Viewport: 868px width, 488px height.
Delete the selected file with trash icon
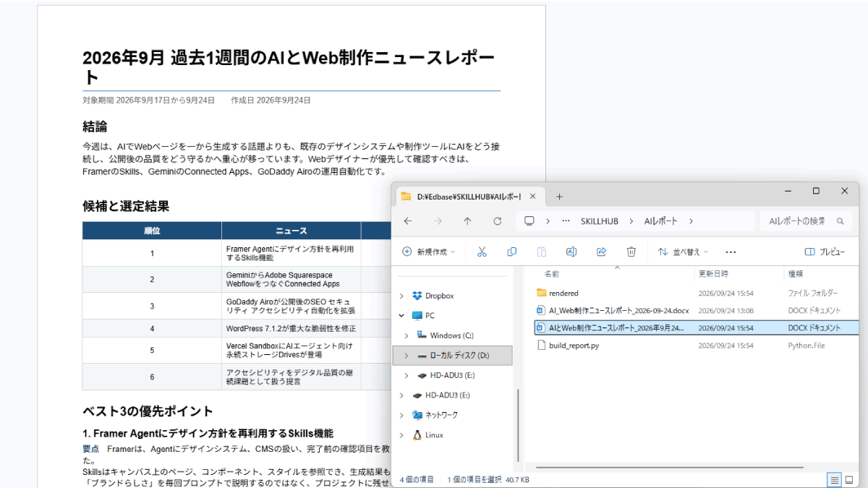631,252
